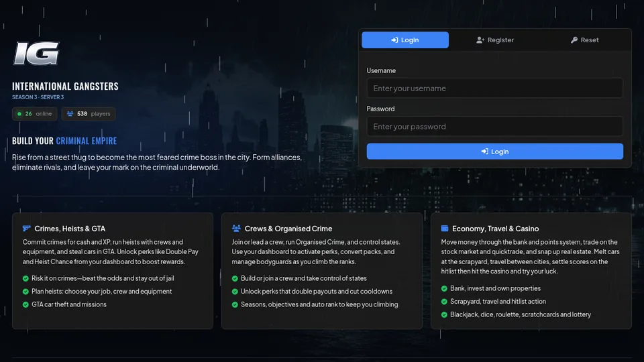Screen dimensions: 644x362
Task: Click the SEASON 3 · SERVER 3 text
Action: 38,97
